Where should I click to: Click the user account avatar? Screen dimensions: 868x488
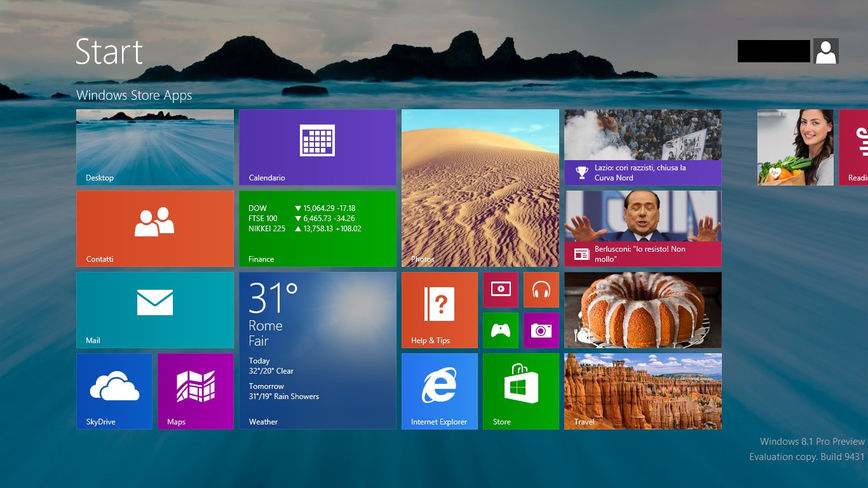pos(826,51)
